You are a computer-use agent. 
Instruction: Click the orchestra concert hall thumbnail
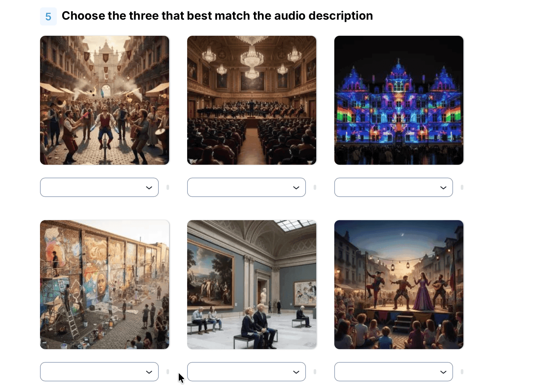[x=252, y=100]
